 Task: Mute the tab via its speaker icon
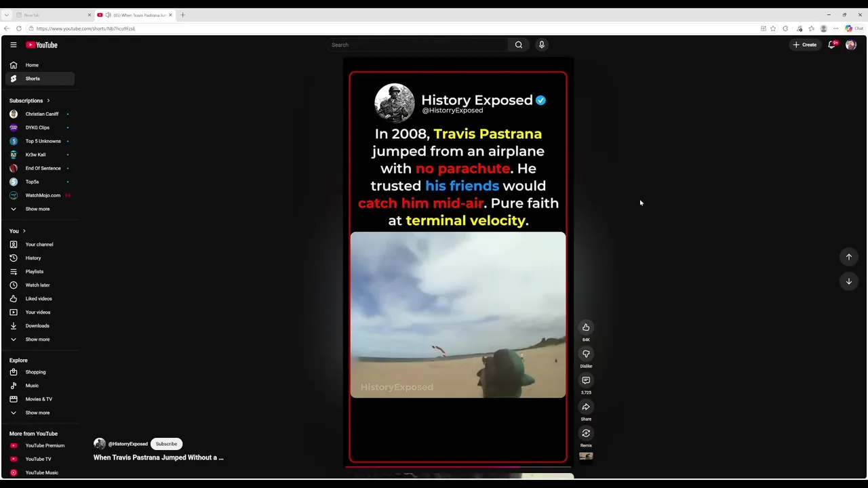pyautogui.click(x=108, y=15)
